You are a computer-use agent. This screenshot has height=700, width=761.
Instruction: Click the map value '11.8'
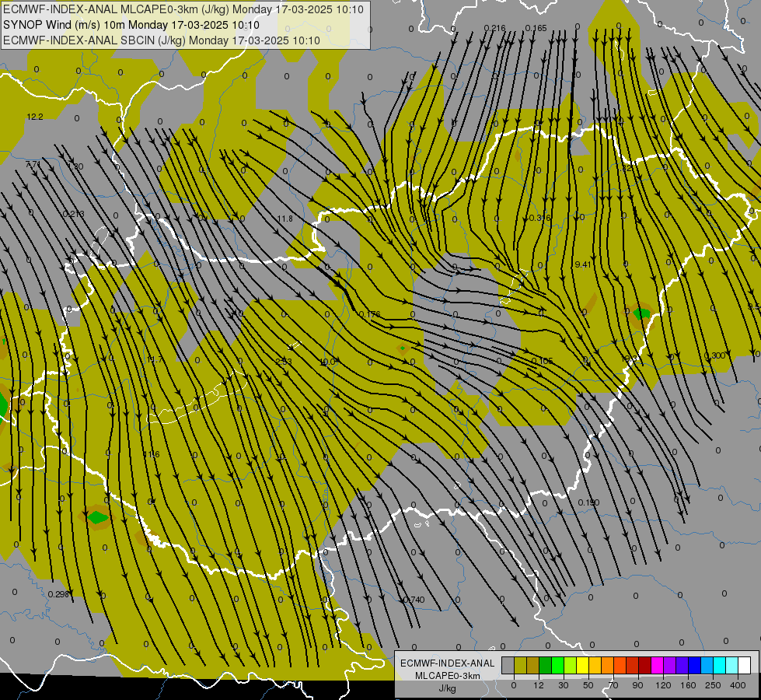[285, 219]
